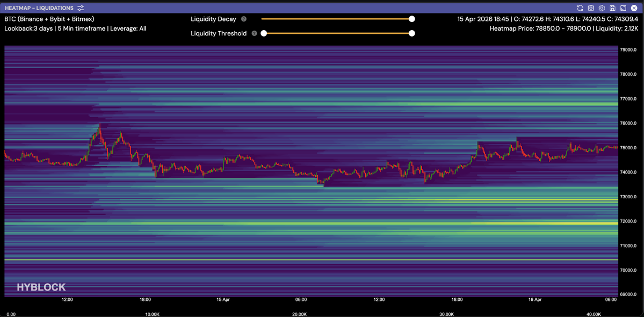Click the Heatmap - Liquidations panel title
This screenshot has width=644, height=317.
(x=39, y=8)
